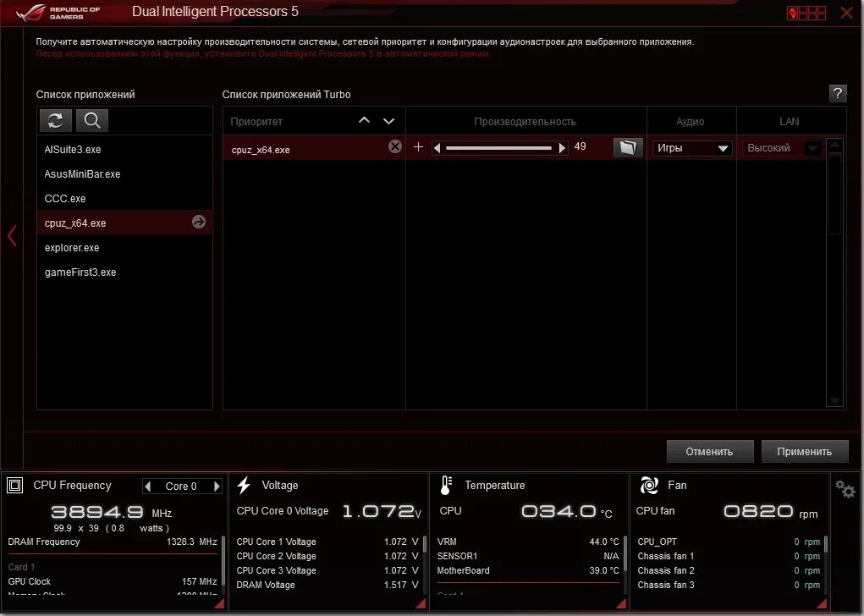Go back using the left side arrow

click(x=12, y=235)
